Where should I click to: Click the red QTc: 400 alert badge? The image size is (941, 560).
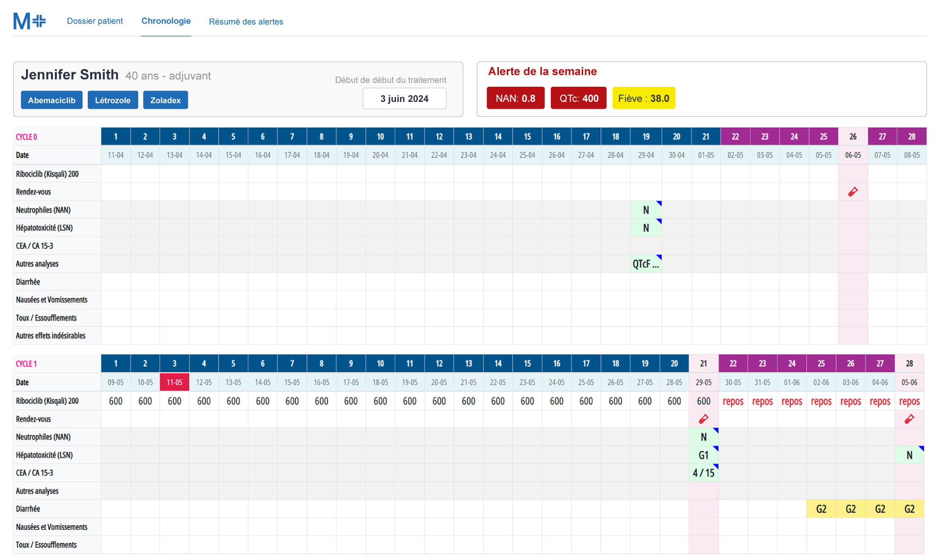tap(578, 98)
